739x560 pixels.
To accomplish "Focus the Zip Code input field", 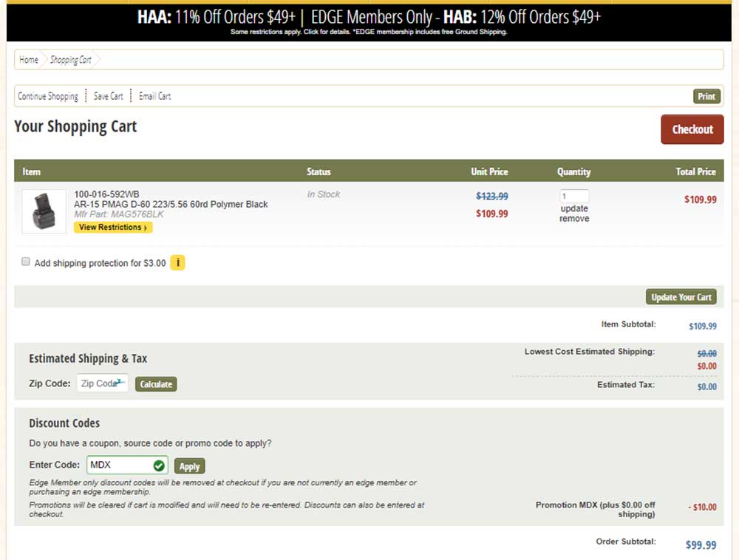I will 101,383.
